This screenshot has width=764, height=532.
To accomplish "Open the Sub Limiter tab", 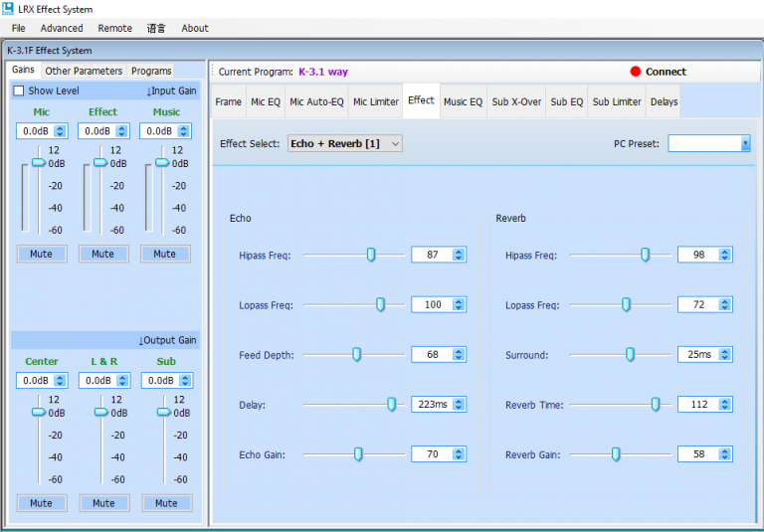I will (x=617, y=101).
